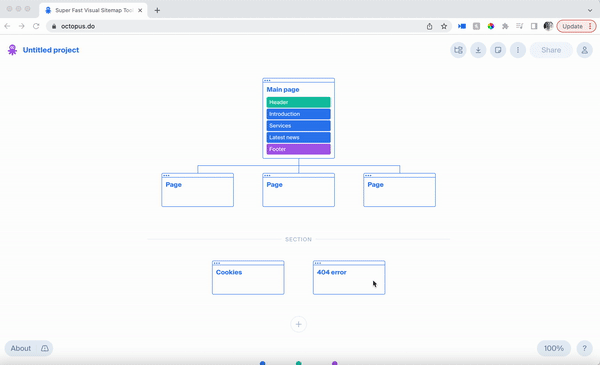
Task: Click the share page icon in address bar
Action: pos(429,26)
